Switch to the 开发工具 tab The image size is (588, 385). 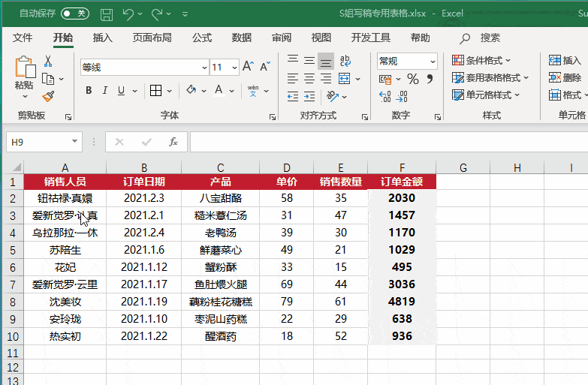[370, 38]
